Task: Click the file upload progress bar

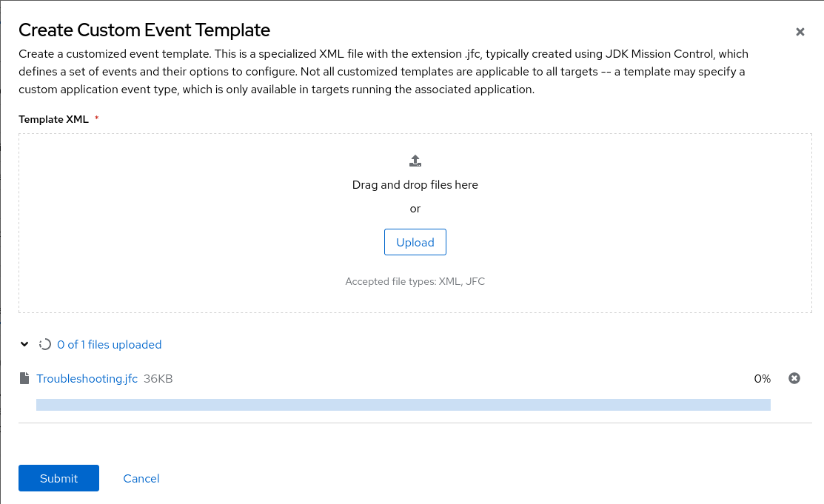Action: coord(403,404)
